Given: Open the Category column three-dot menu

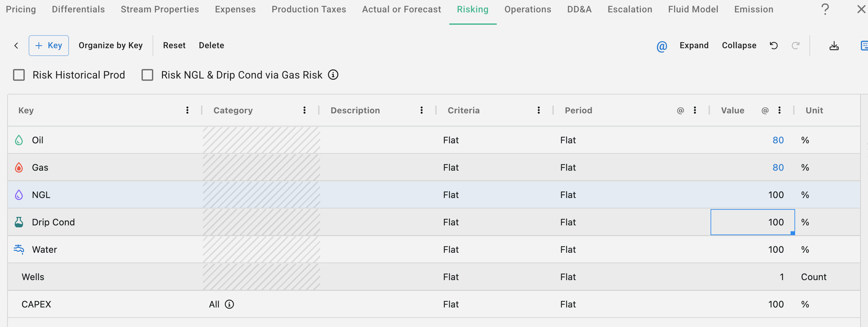Looking at the screenshot, I should point(304,110).
